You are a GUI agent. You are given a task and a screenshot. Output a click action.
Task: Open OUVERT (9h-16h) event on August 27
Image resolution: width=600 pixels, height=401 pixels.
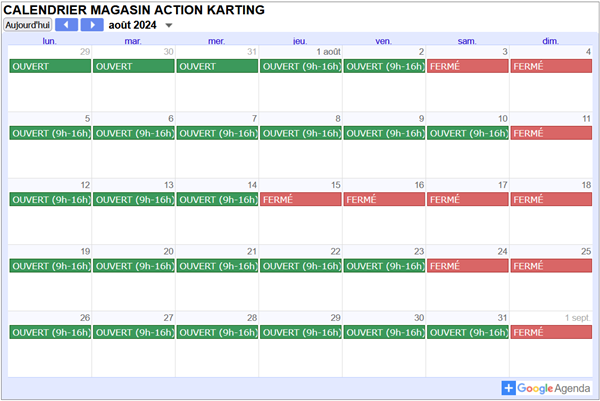coord(134,332)
